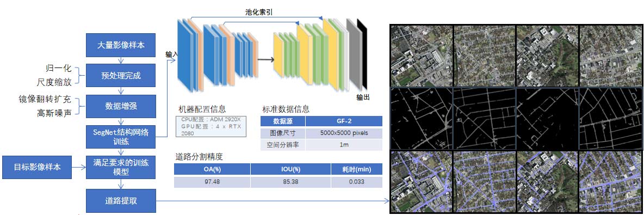Select the 预处理完成 box
644x215 pixels.
click(121, 76)
